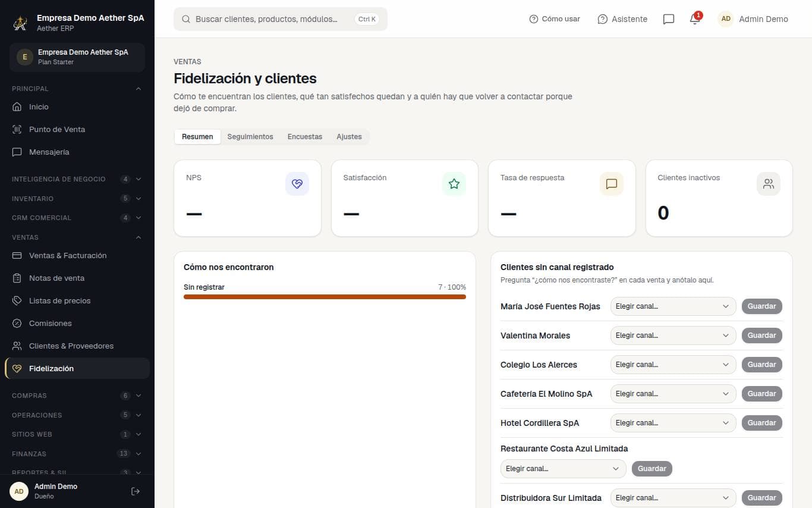Open the Asistente helper
This screenshot has width=812, height=508.
click(x=622, y=19)
